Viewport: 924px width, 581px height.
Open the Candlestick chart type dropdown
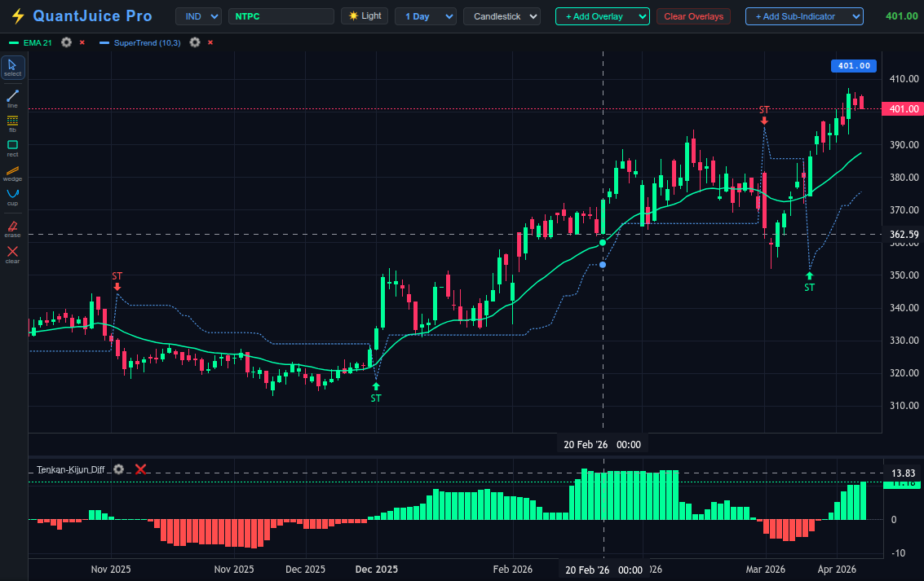click(x=501, y=15)
